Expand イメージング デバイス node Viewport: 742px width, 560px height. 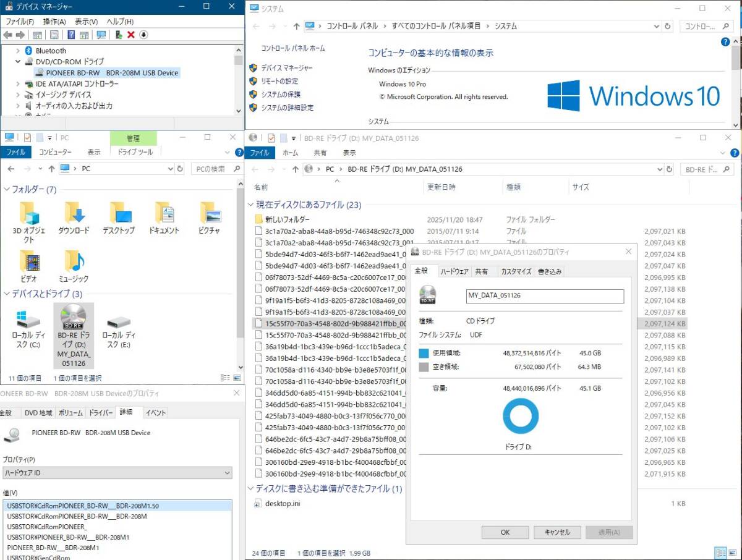(19, 95)
